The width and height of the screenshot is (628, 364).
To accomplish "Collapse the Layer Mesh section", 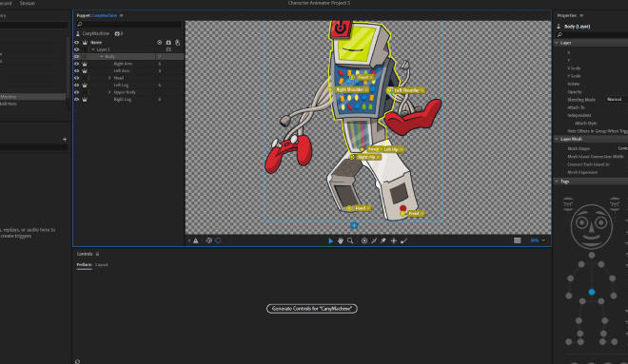I will point(557,139).
